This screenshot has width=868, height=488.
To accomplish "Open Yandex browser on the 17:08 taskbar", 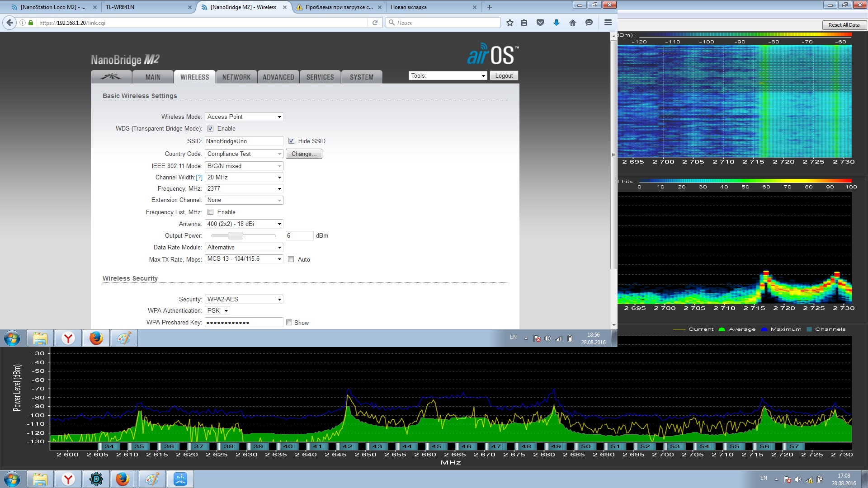I will pyautogui.click(x=68, y=479).
